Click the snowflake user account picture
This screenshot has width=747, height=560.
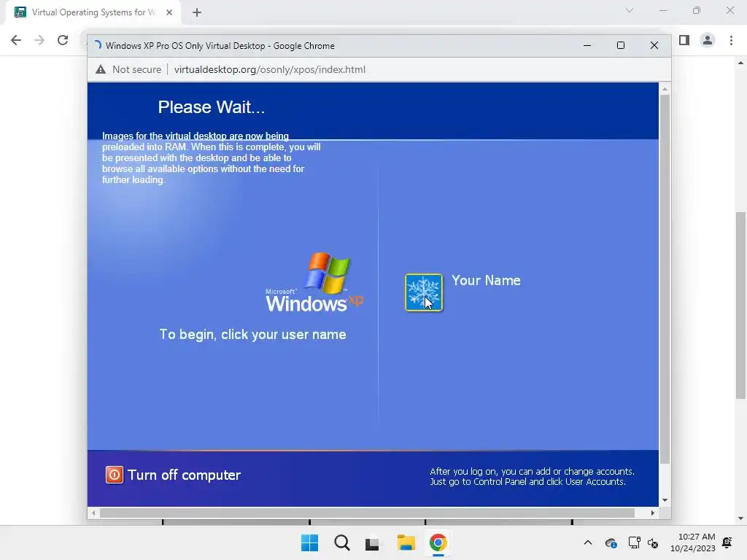tap(424, 292)
